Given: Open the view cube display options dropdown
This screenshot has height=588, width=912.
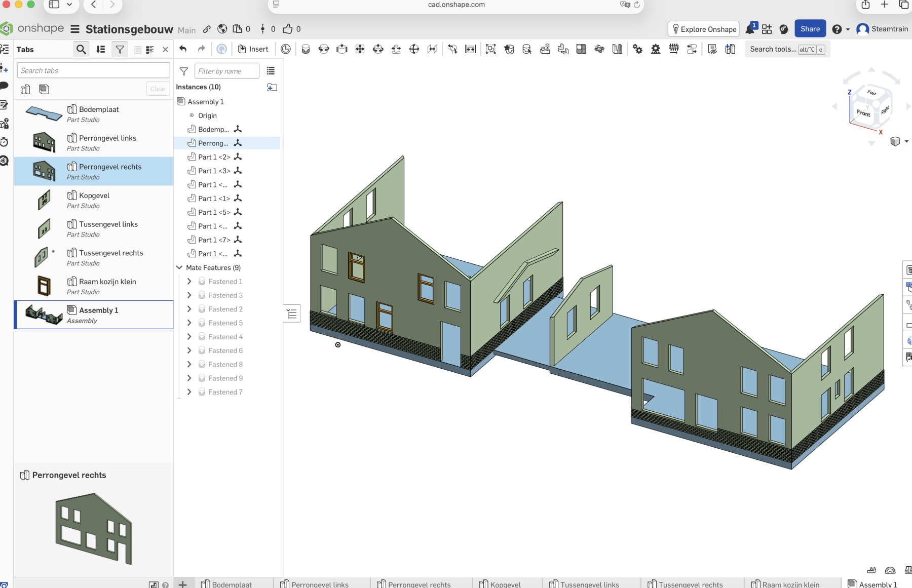Looking at the screenshot, I should coord(906,141).
